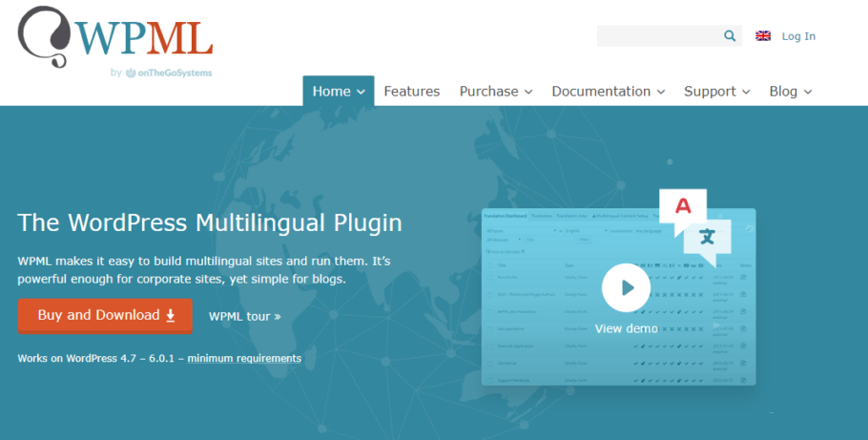868x440 pixels.
Task: Open the Home menu
Action: point(339,91)
